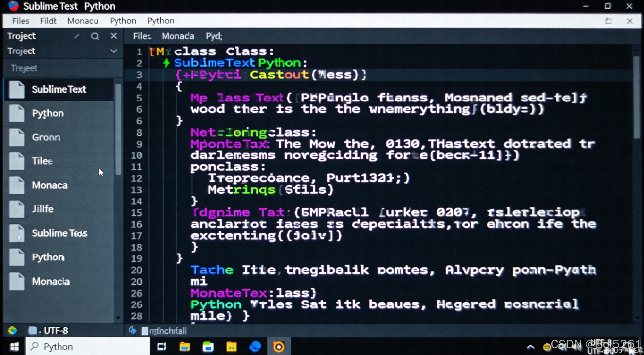644x355 pixels.
Task: Click the green fold arrow on line 2
Action: (166, 63)
